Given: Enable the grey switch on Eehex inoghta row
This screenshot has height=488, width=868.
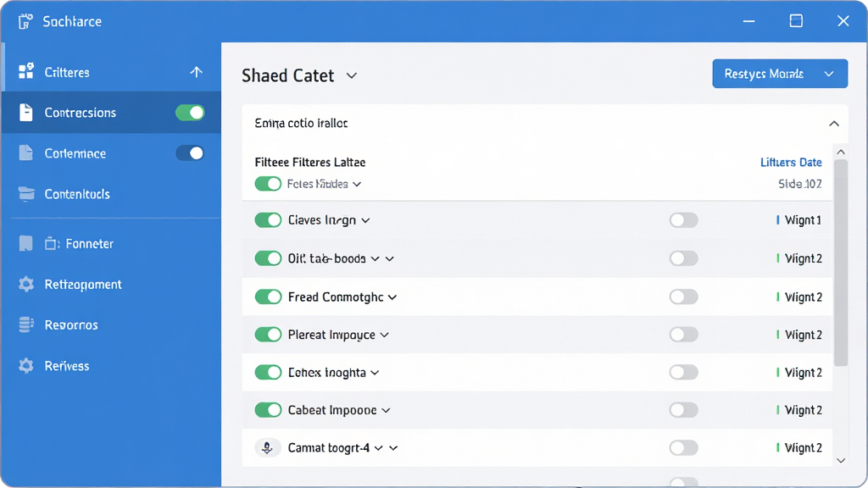Looking at the screenshot, I should (684, 373).
